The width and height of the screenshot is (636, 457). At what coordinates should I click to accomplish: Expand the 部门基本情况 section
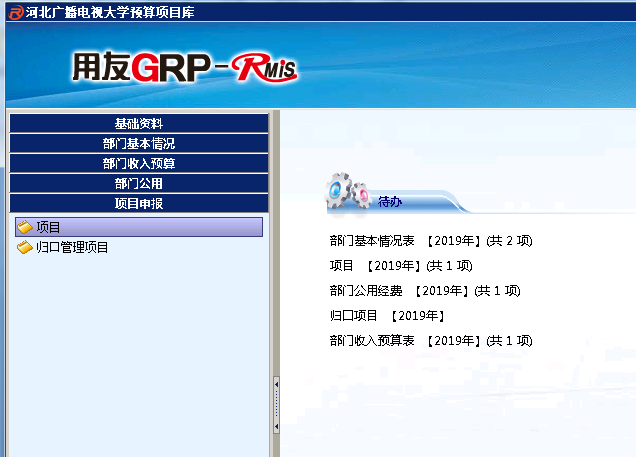coord(138,144)
